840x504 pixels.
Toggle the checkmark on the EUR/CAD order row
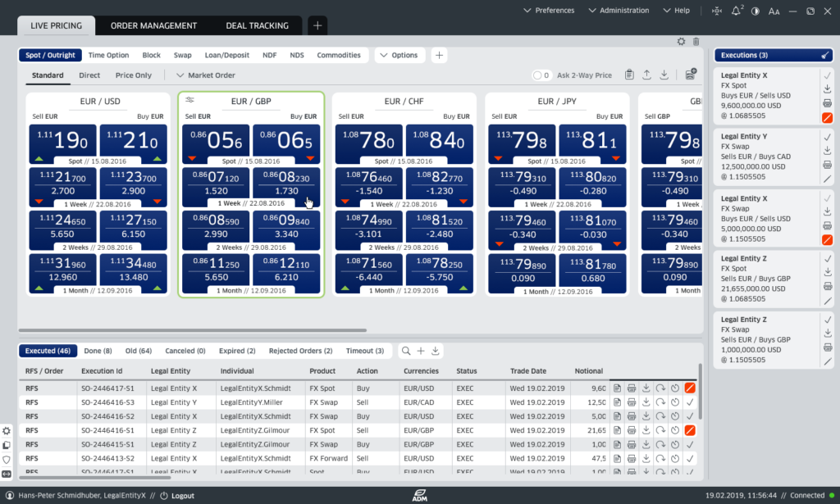pyautogui.click(x=690, y=402)
